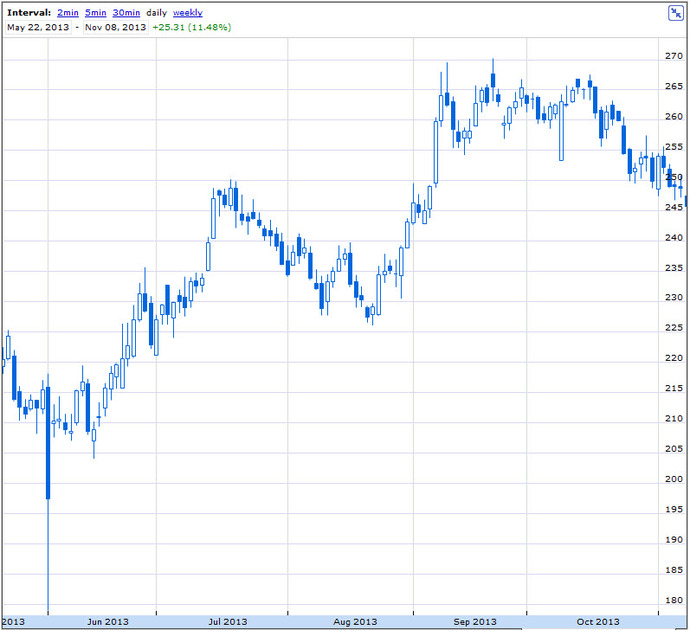Click the tall hollow candle rising from 250 to 260
This screenshot has width=690, height=630.
point(436,152)
